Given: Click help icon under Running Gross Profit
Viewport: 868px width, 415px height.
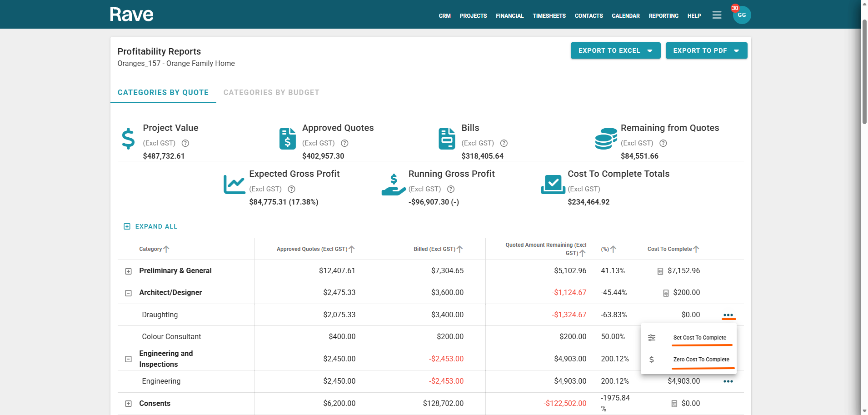Looking at the screenshot, I should (x=450, y=189).
